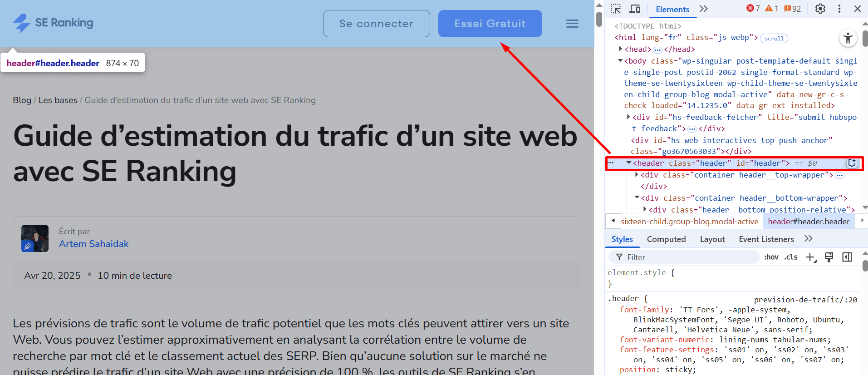Select the <!DOCTYPE html> line
The width and height of the screenshot is (868, 375).
pyautogui.click(x=648, y=26)
